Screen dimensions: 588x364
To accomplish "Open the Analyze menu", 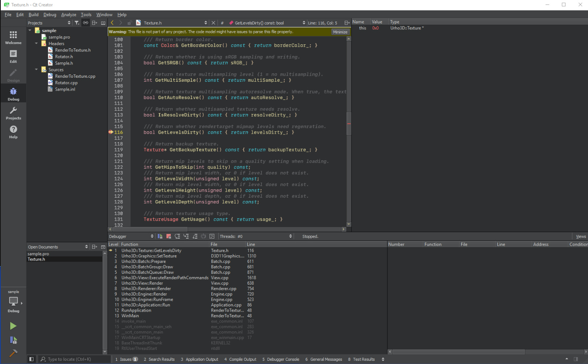I will (x=69, y=14).
